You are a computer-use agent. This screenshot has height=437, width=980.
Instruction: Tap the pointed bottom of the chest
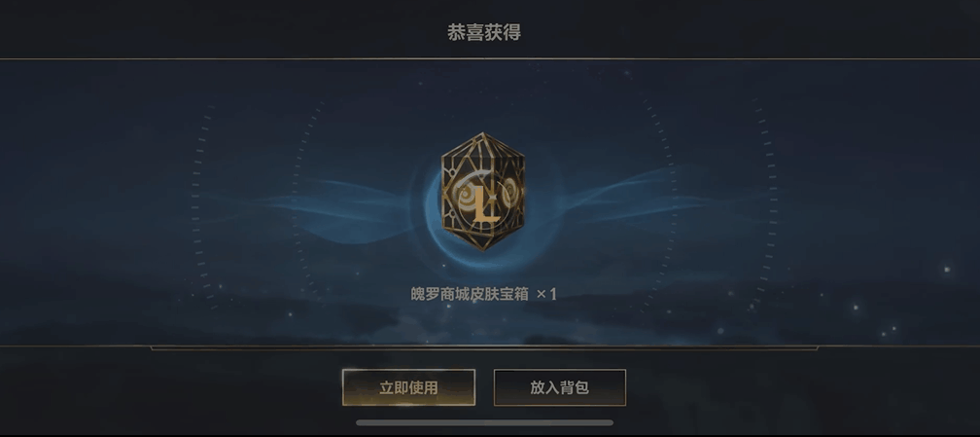click(x=482, y=245)
